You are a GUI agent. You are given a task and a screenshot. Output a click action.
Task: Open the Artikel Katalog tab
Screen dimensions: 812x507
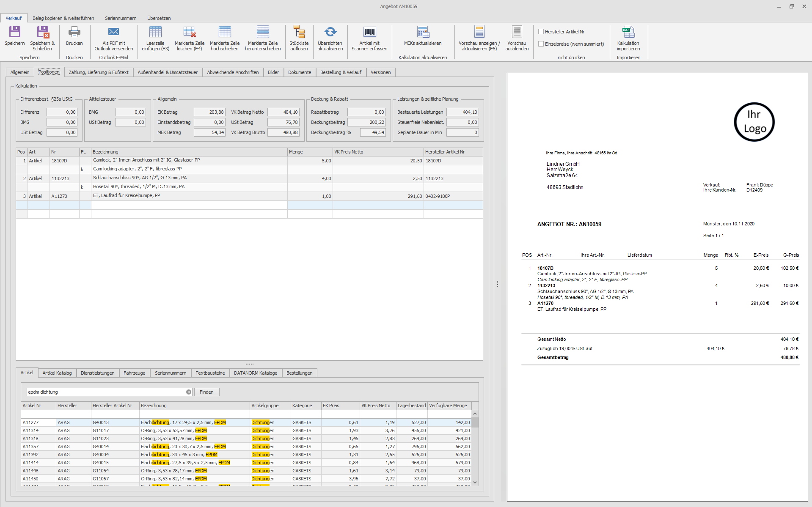(57, 373)
